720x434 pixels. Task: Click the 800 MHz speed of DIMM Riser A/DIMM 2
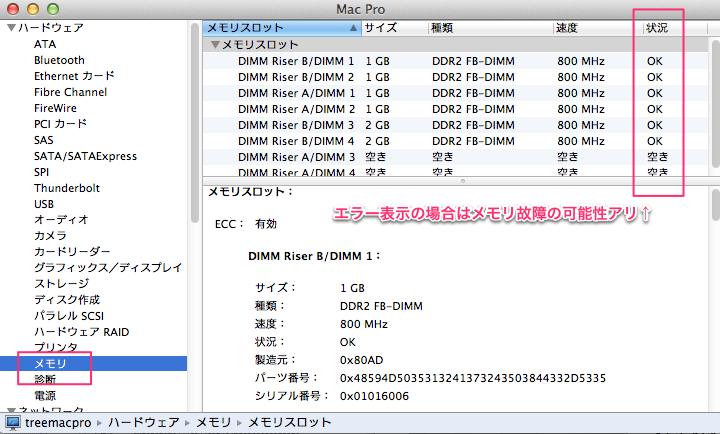(581, 109)
